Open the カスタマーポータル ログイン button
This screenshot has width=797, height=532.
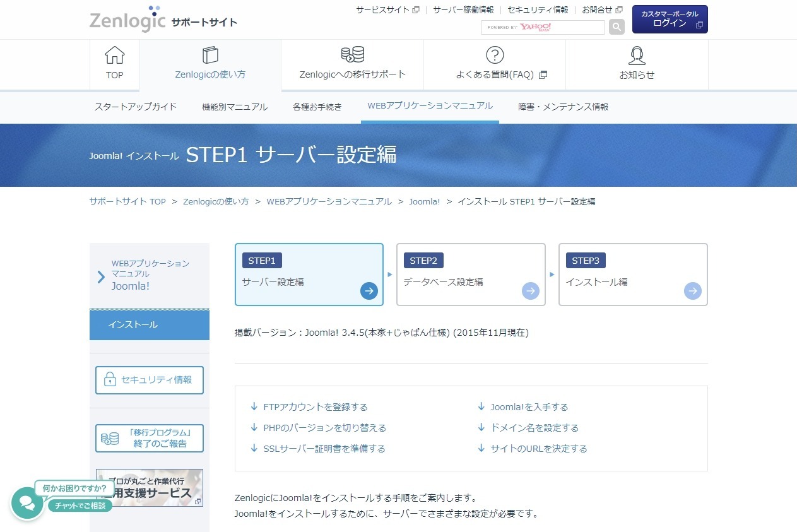point(670,19)
